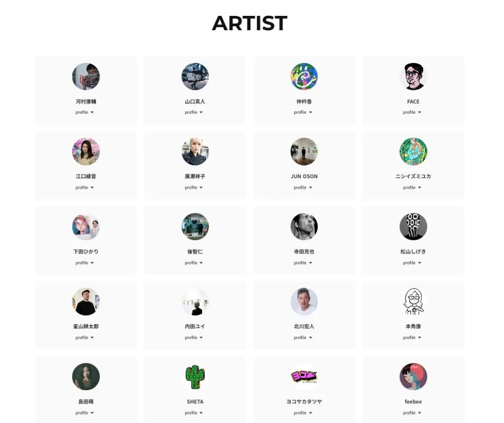Click the 松山しげき black-and-white pattern avatar
This screenshot has height=423, width=504.
[413, 227]
